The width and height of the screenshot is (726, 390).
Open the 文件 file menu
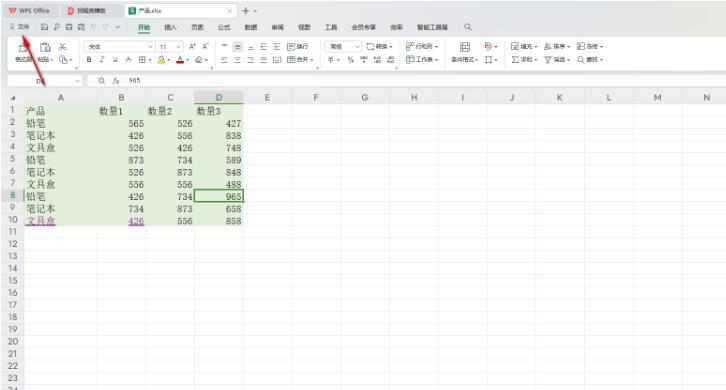(x=19, y=27)
